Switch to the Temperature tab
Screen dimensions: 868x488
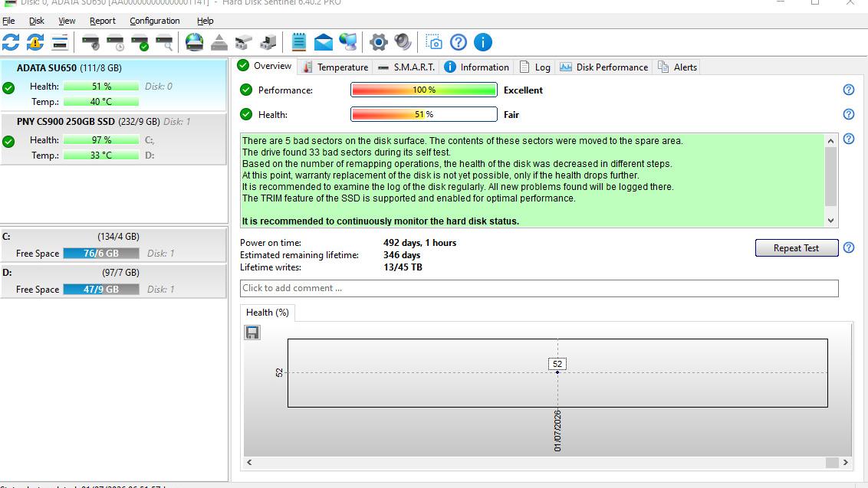335,67
